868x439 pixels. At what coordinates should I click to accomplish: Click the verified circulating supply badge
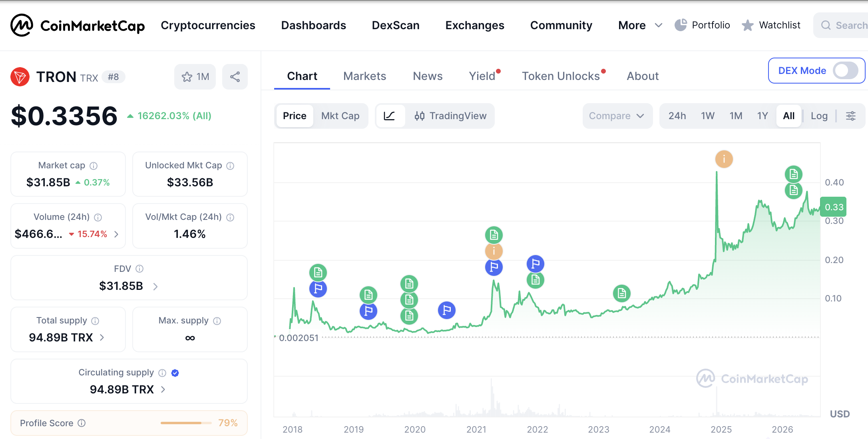coord(175,373)
